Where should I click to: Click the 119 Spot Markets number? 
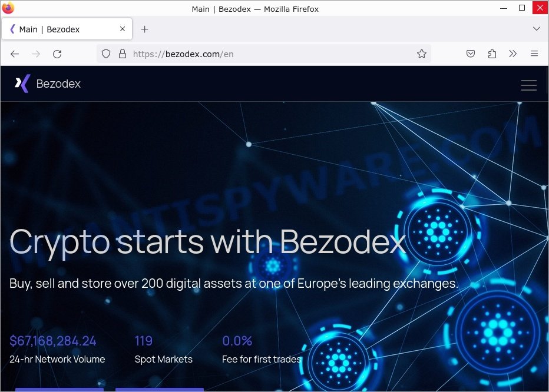[x=144, y=341]
